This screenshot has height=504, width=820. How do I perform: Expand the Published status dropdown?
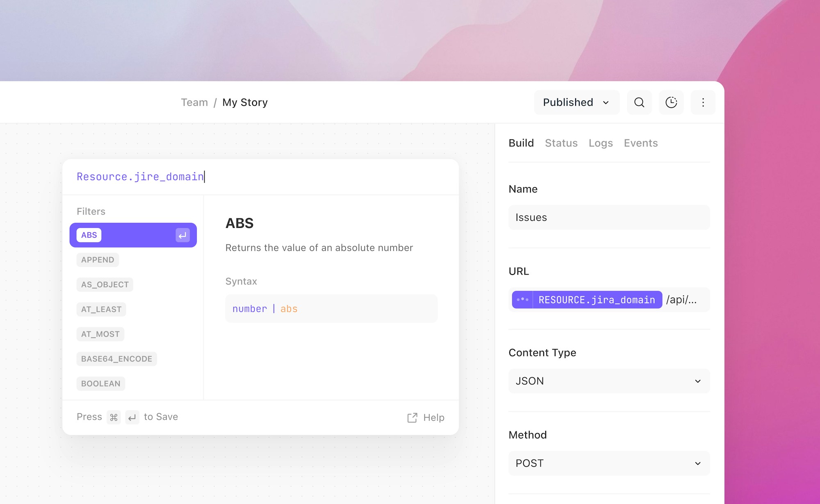coord(576,102)
